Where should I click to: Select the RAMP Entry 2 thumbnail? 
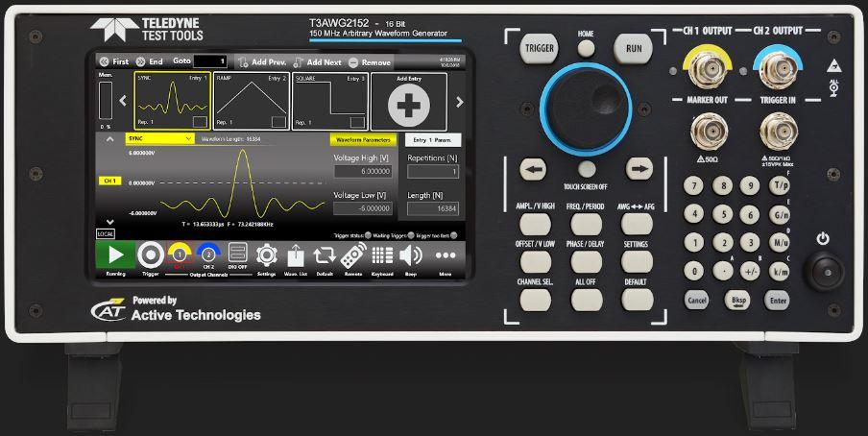click(x=252, y=101)
